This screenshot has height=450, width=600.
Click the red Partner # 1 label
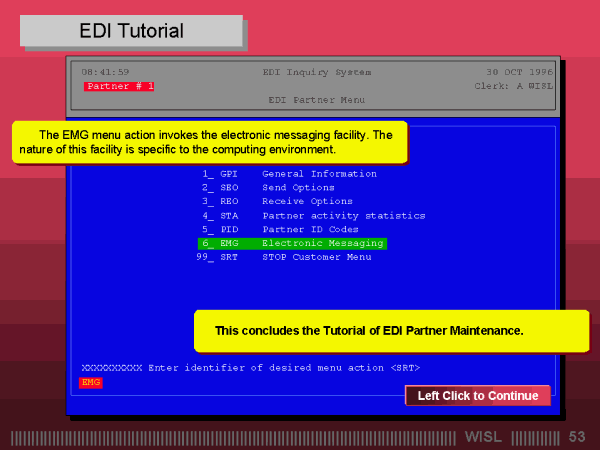[x=119, y=87]
